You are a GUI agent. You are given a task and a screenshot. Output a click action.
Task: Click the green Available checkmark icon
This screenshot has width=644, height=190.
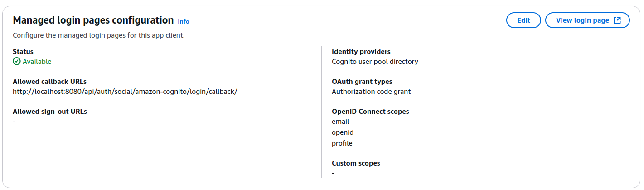pyautogui.click(x=17, y=62)
